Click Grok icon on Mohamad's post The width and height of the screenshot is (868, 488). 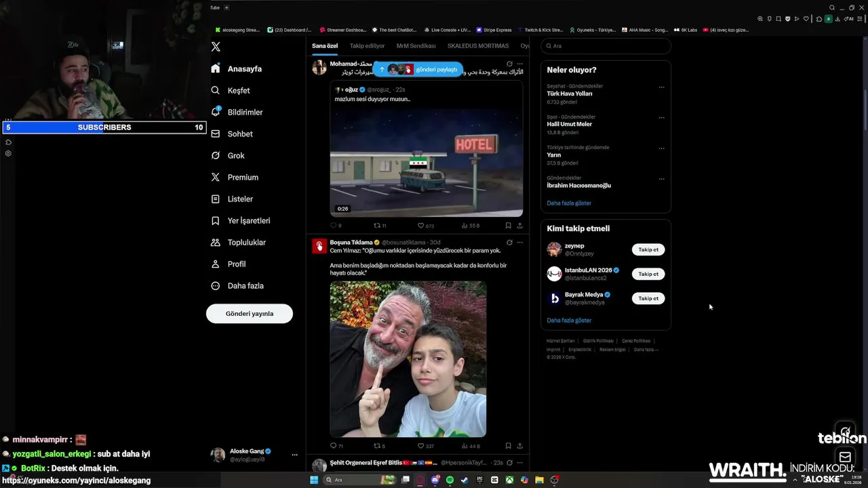coord(509,64)
